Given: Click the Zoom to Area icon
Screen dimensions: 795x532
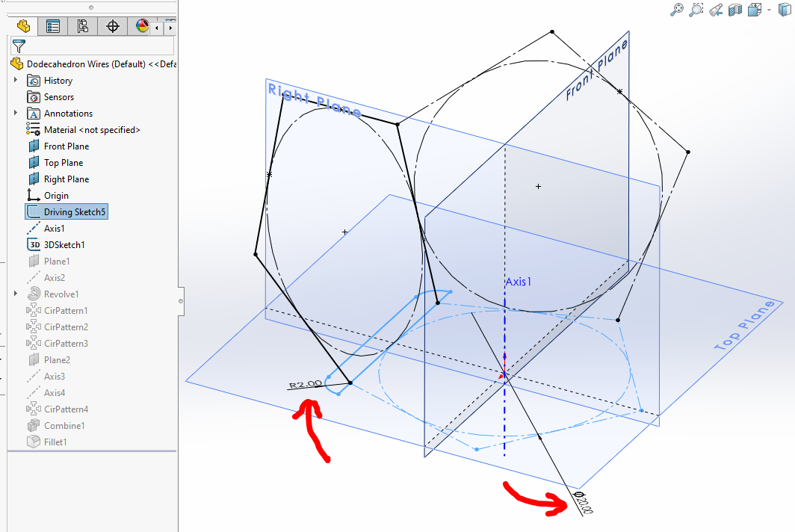Looking at the screenshot, I should pyautogui.click(x=696, y=10).
